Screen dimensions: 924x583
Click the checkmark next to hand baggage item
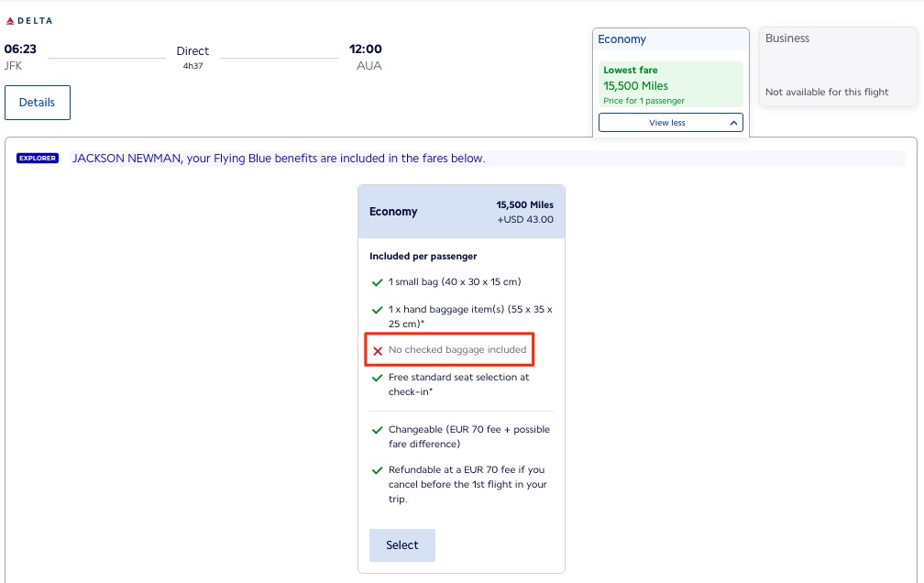[377, 311]
